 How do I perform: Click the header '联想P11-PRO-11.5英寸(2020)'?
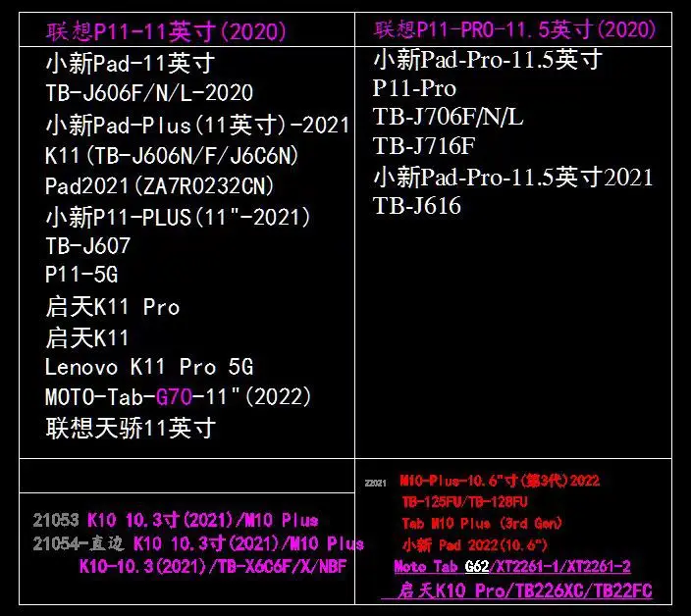(x=514, y=29)
